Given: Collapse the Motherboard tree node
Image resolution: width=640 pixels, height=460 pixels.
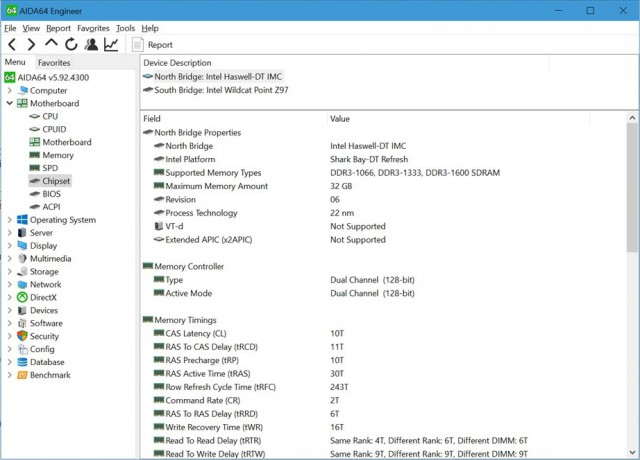Looking at the screenshot, I should tap(10, 103).
